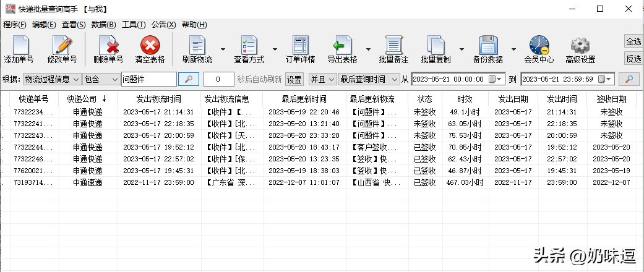Image resolution: width=644 pixels, height=272 pixels.
Task: Click the 设置 auto-refresh settings button
Action: pos(294,79)
